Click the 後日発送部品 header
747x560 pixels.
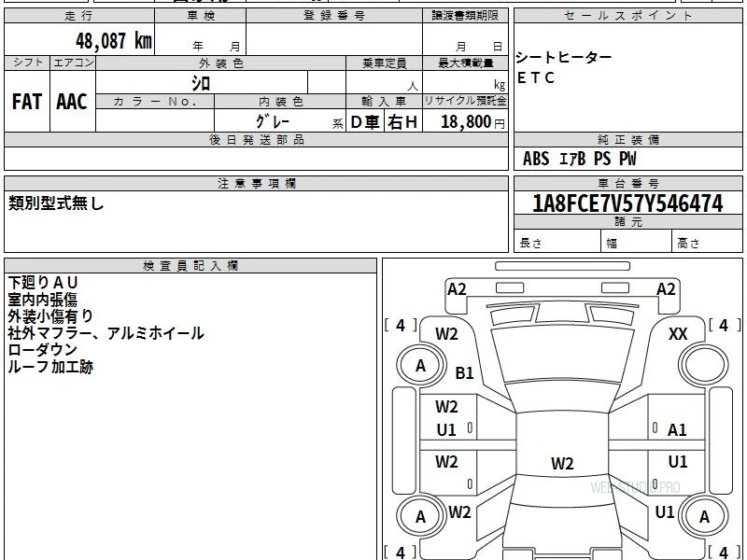[x=256, y=140]
